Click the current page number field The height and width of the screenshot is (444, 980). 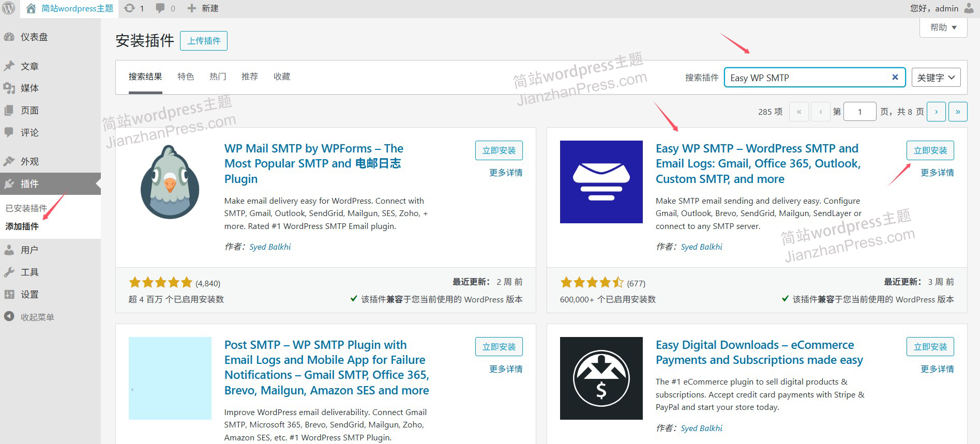point(860,112)
